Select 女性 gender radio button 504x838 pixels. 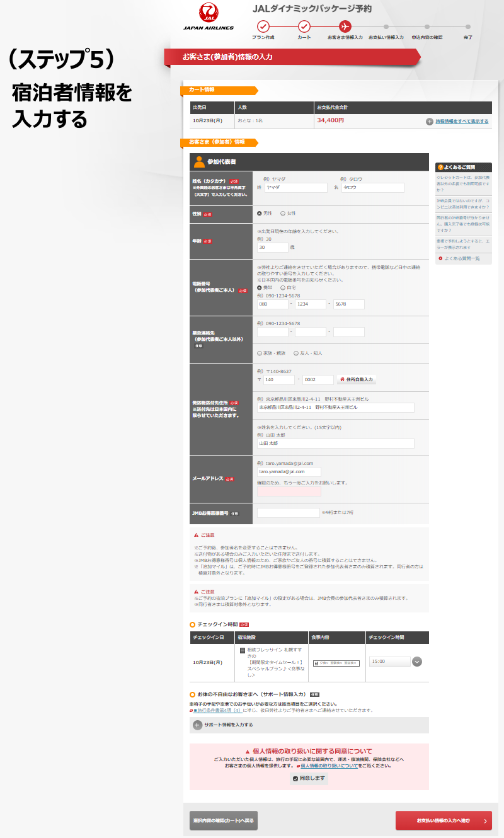point(283,214)
